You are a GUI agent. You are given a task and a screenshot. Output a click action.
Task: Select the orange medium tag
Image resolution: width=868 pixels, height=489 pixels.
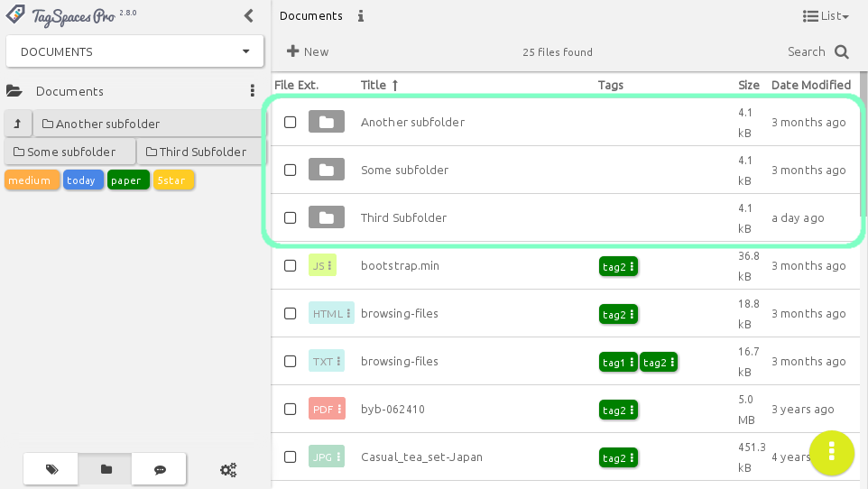point(32,180)
